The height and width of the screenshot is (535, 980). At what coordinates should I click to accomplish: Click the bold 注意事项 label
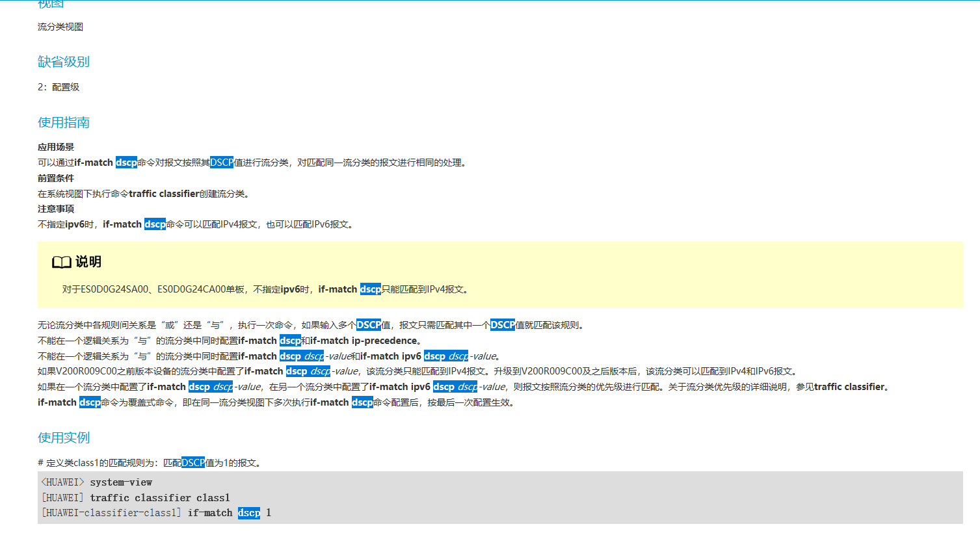[x=56, y=209]
